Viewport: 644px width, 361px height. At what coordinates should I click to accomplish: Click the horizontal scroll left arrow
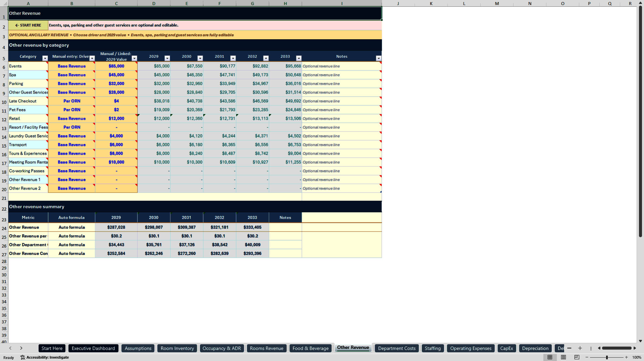pyautogui.click(x=599, y=348)
